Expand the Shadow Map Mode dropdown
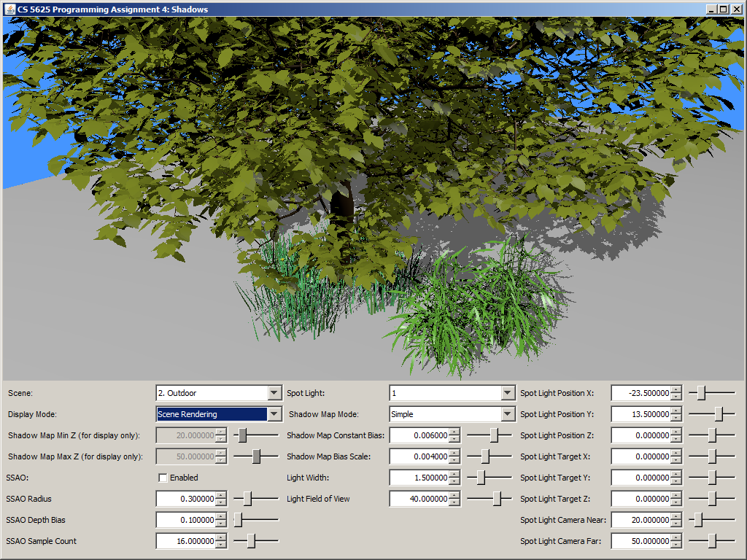Viewport: 747px width, 560px height. click(508, 414)
